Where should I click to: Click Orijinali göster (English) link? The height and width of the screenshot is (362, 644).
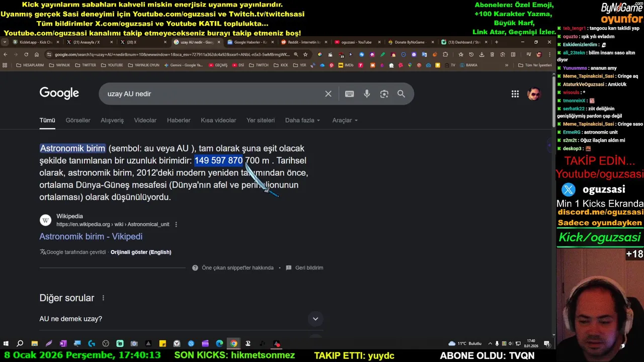pyautogui.click(x=141, y=252)
